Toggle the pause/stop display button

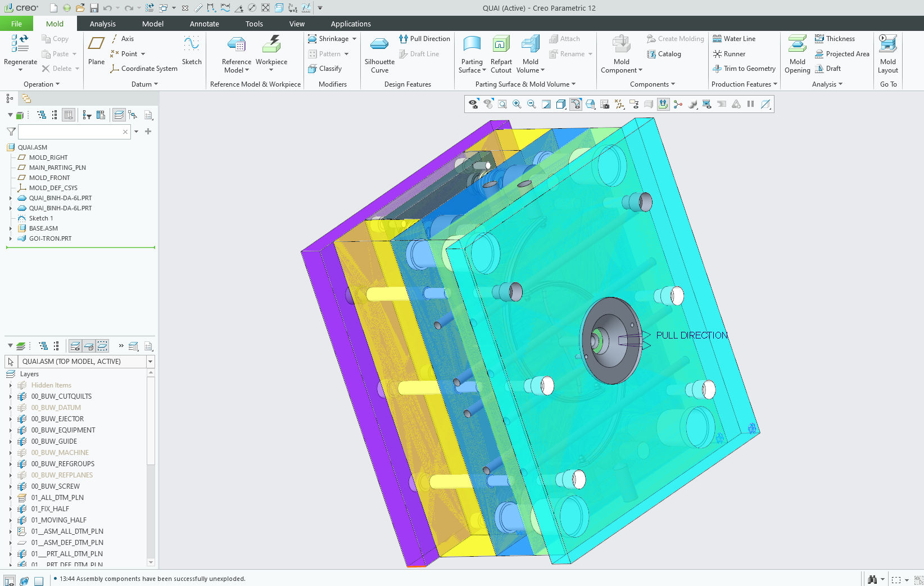[750, 104]
